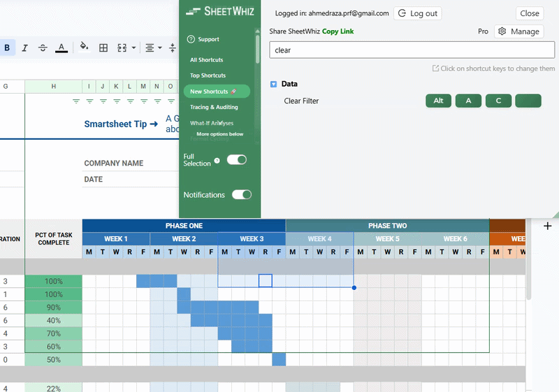
Task: Click the C key of Clear Filter
Action: coord(498,101)
